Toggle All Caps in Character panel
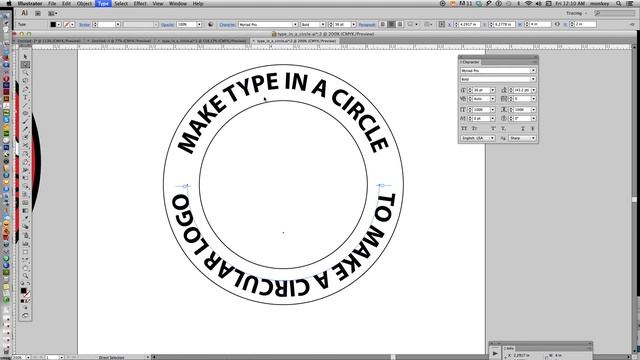Image resolution: width=640 pixels, height=360 pixels. [464, 129]
